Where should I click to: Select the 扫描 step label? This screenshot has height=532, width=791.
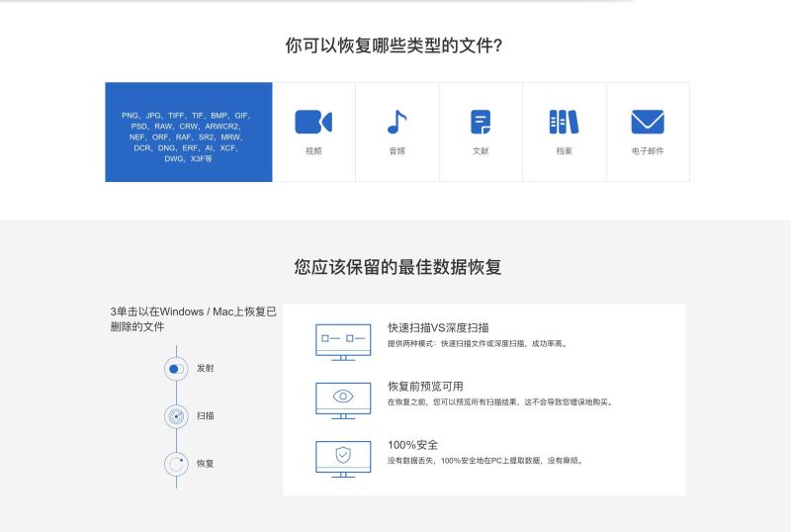point(205,416)
